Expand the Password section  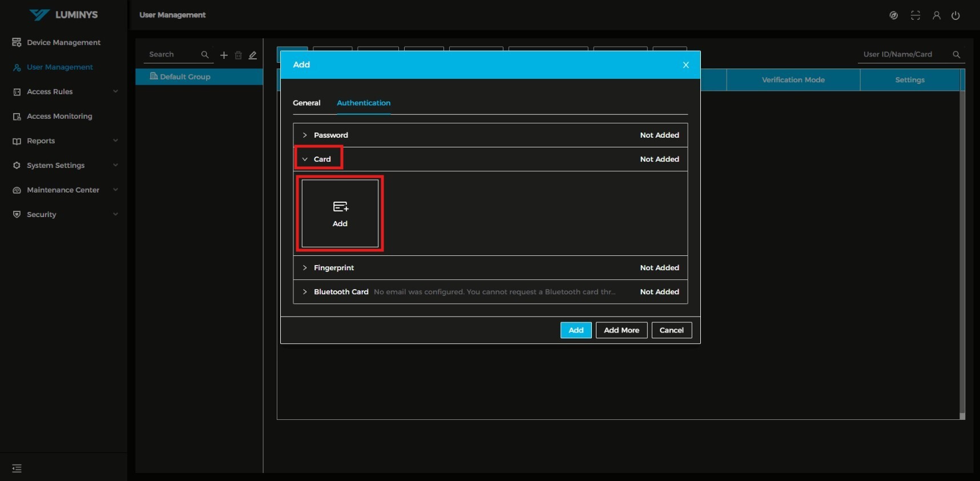[330, 135]
